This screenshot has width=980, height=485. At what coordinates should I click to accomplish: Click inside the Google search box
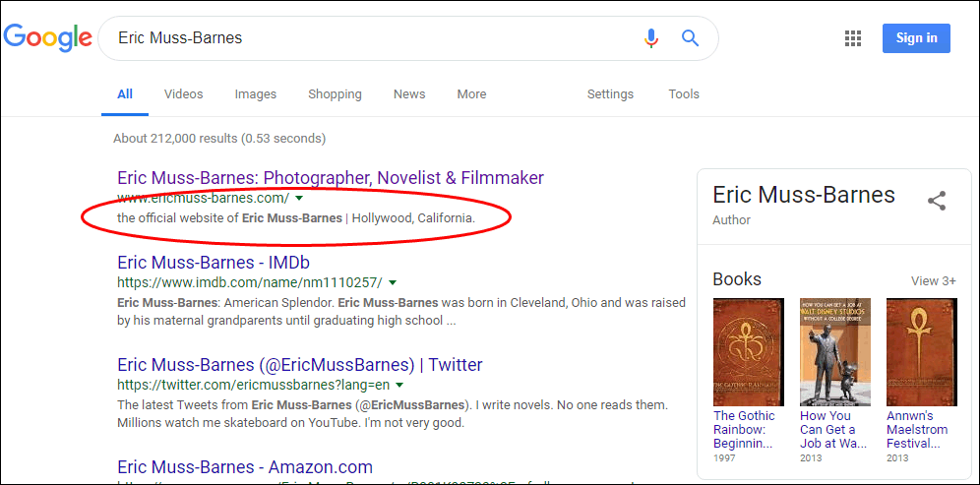click(x=374, y=38)
